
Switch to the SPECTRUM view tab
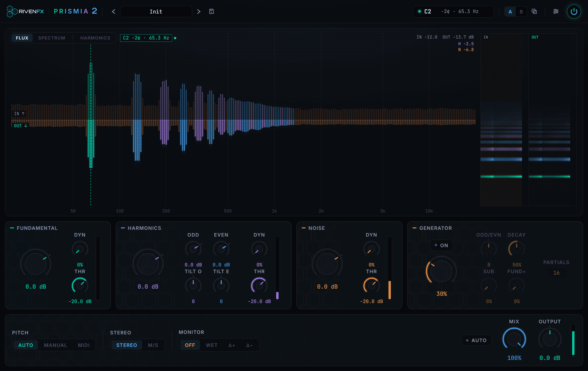tap(52, 38)
